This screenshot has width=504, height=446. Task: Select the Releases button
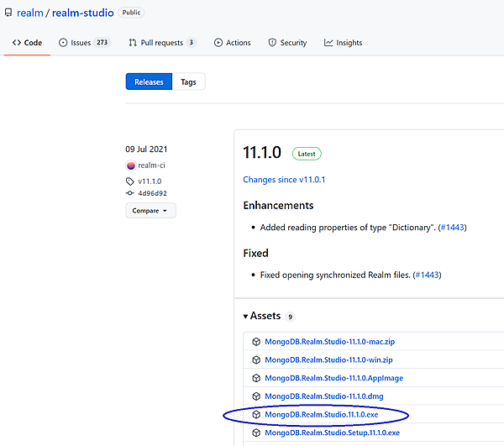[149, 81]
